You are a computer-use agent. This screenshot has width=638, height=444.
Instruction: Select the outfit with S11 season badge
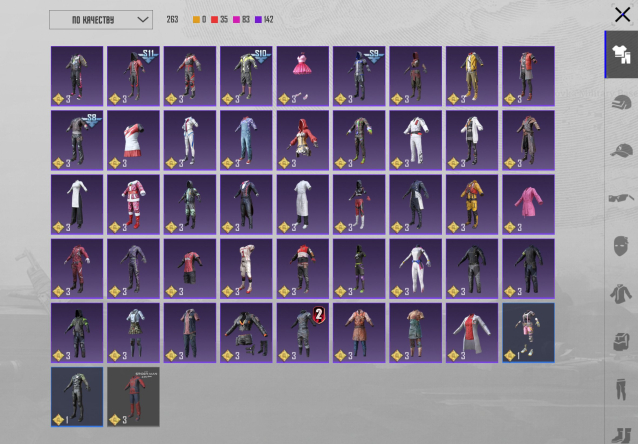pos(133,76)
